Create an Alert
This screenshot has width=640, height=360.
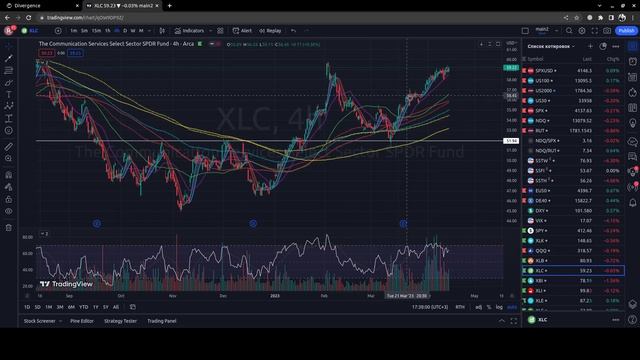click(242, 31)
